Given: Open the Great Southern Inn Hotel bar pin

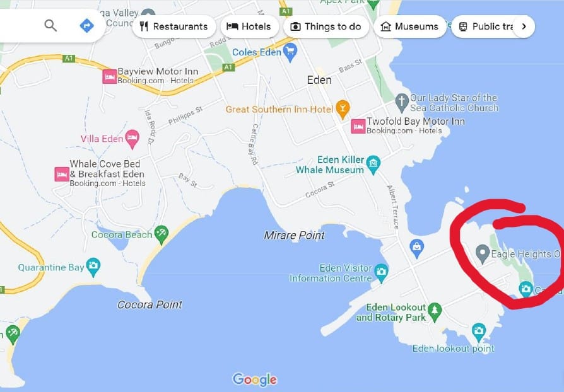Looking at the screenshot, I should pyautogui.click(x=343, y=110).
